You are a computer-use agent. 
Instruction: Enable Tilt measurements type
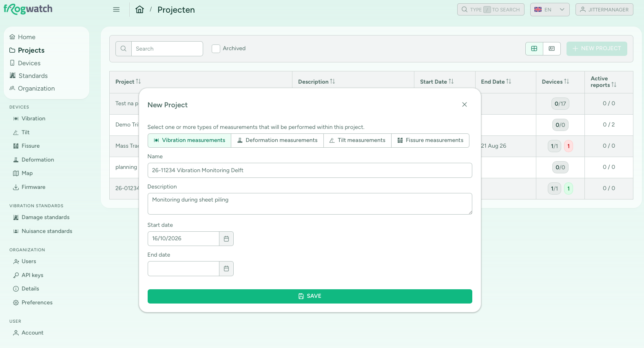pos(357,140)
